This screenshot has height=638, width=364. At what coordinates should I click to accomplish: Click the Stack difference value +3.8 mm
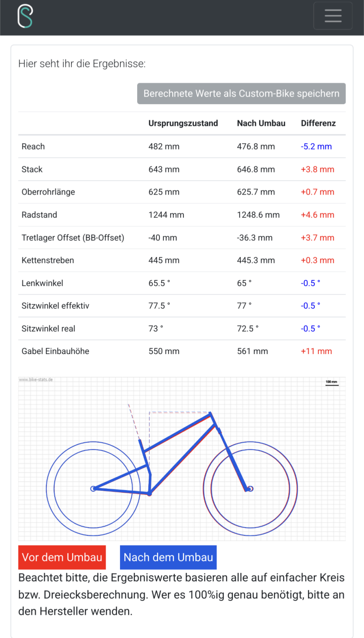317,169
